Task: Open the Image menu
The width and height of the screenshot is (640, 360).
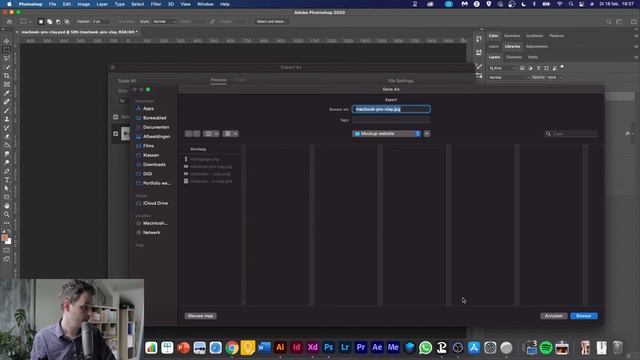Action: [83, 4]
